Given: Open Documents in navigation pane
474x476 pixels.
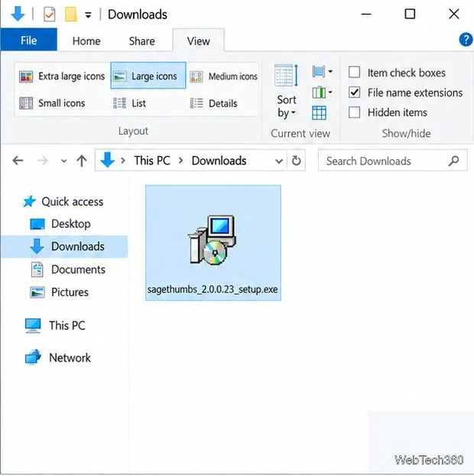Looking at the screenshot, I should point(68,269).
